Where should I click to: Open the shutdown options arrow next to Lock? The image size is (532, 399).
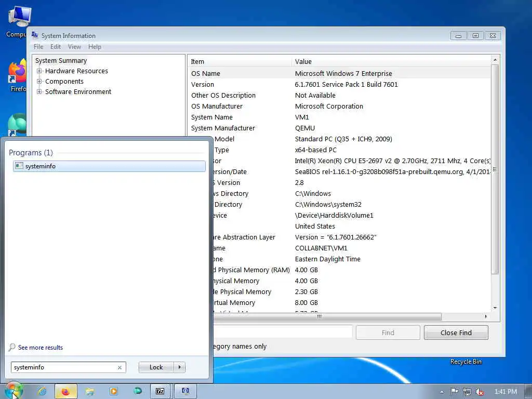(179, 367)
